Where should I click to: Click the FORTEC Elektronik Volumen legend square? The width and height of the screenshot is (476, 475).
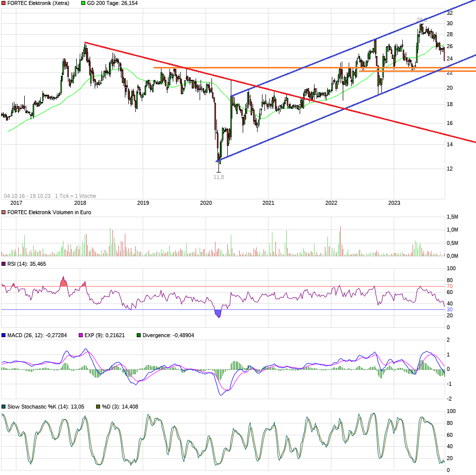[4, 212]
